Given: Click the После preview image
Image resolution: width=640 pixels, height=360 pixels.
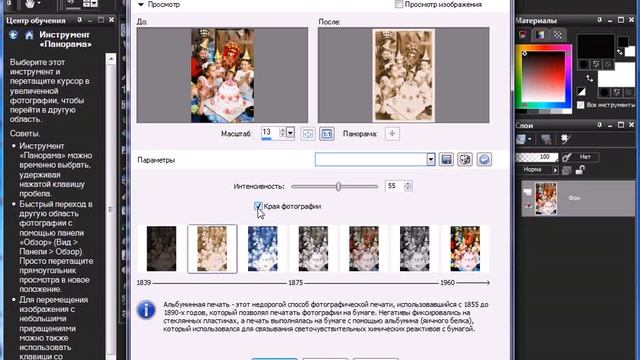Looking at the screenshot, I should (x=404, y=75).
